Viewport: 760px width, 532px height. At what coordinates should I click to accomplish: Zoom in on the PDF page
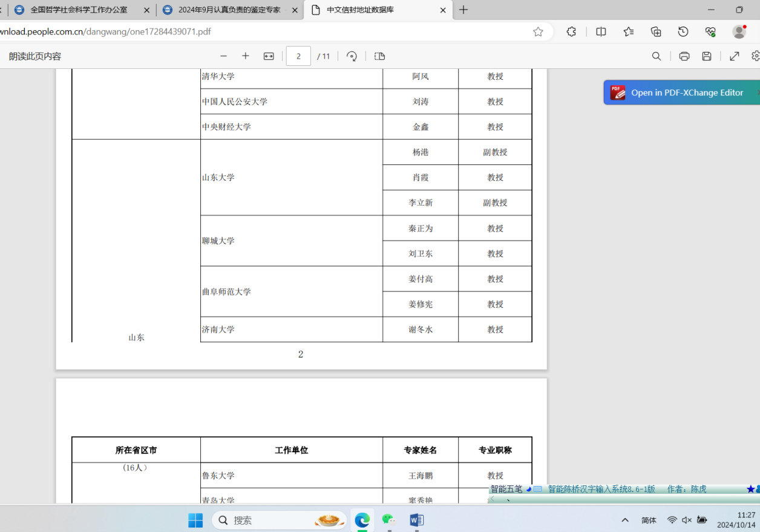[246, 56]
